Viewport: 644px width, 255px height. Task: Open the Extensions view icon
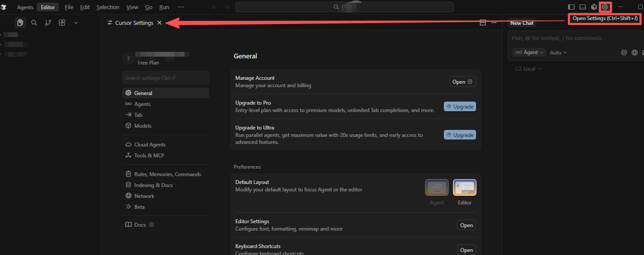tap(62, 23)
